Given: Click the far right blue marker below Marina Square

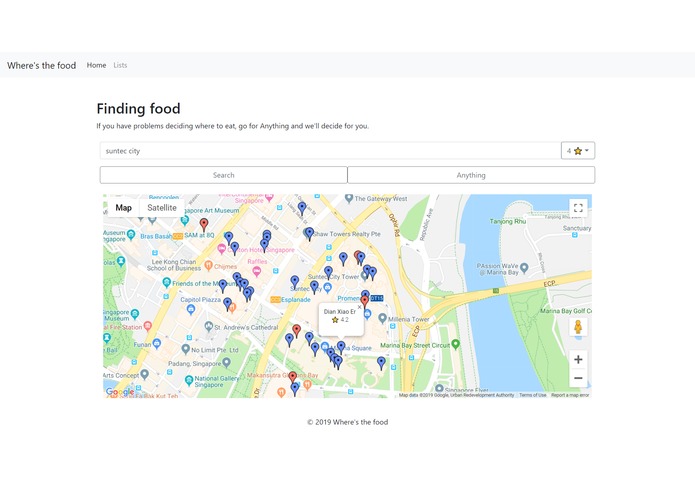Looking at the screenshot, I should 381,363.
